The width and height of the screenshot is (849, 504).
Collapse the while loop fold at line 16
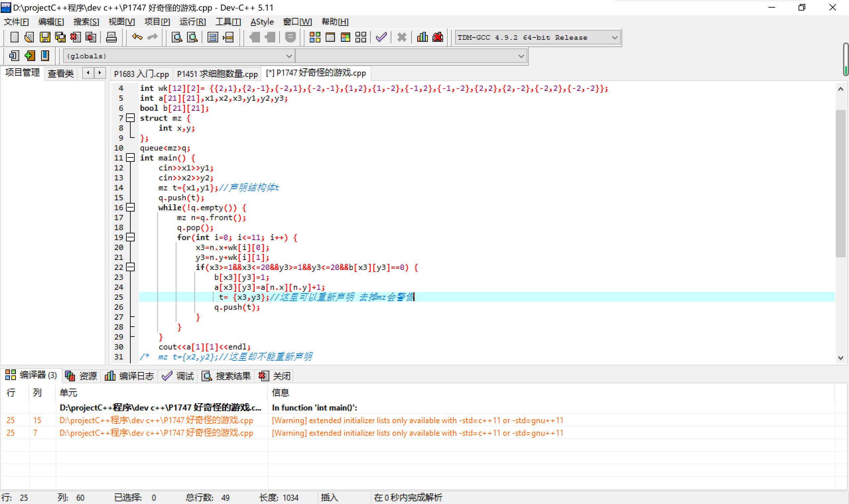pos(130,208)
